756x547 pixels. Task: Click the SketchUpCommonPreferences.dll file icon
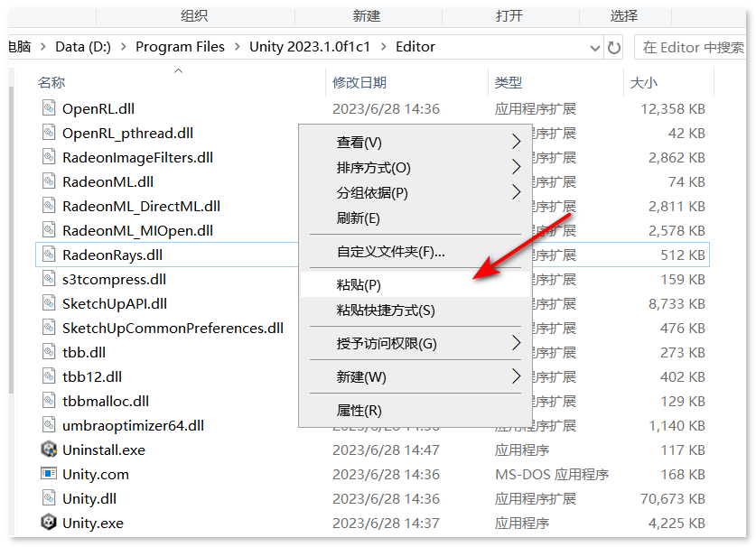tap(49, 327)
